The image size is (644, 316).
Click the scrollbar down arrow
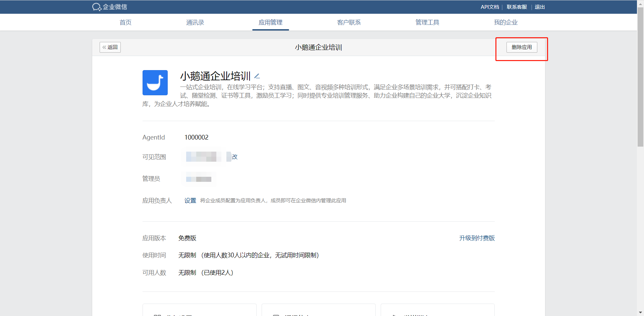click(640, 313)
